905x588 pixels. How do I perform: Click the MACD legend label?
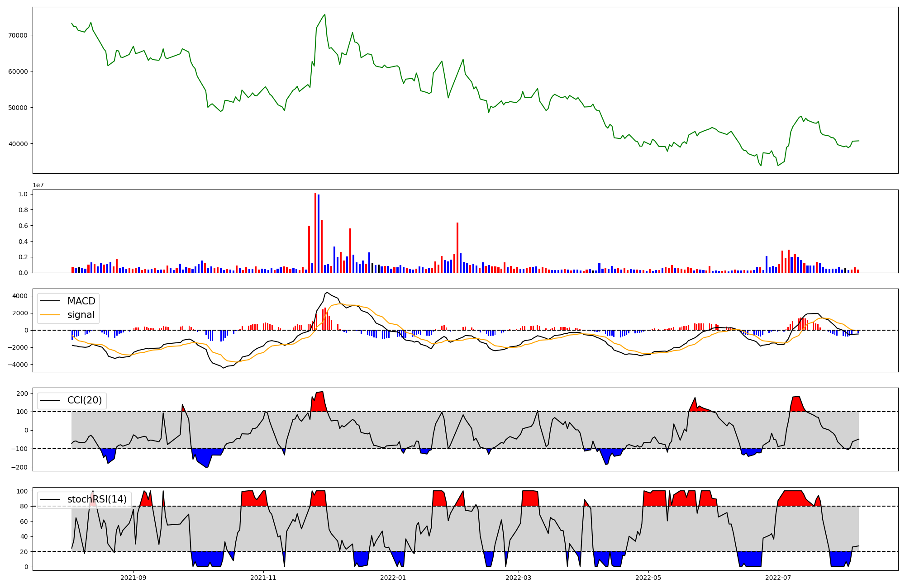[81, 301]
